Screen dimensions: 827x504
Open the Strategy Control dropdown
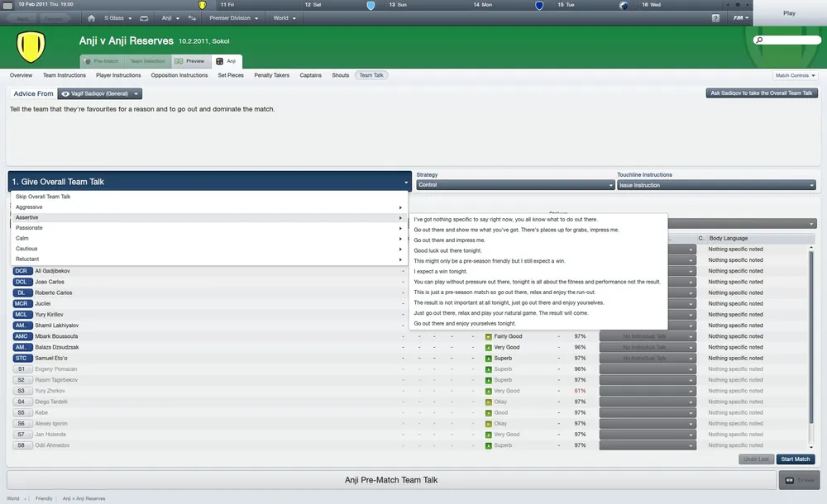(515, 185)
